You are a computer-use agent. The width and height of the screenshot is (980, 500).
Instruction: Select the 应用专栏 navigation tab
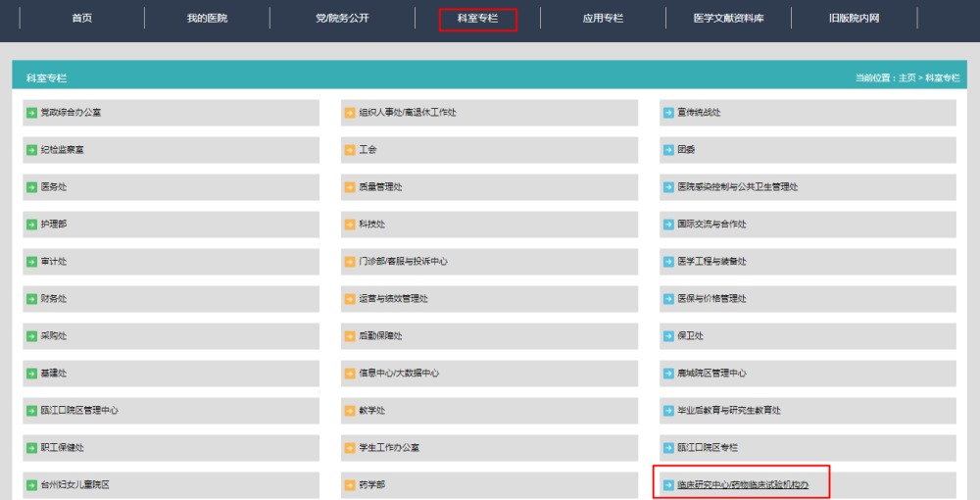[x=603, y=19]
